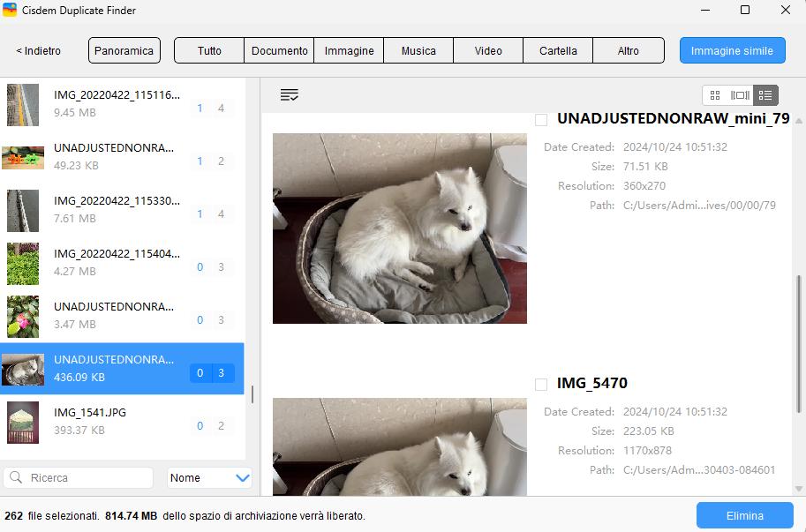Check the IMG_5470 file checkbox
This screenshot has height=532, width=806.
pos(541,384)
